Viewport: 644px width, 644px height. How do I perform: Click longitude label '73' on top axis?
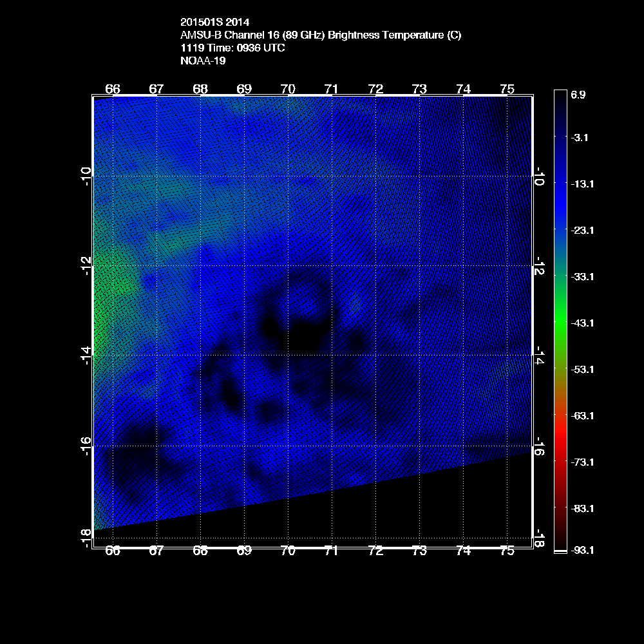[419, 89]
